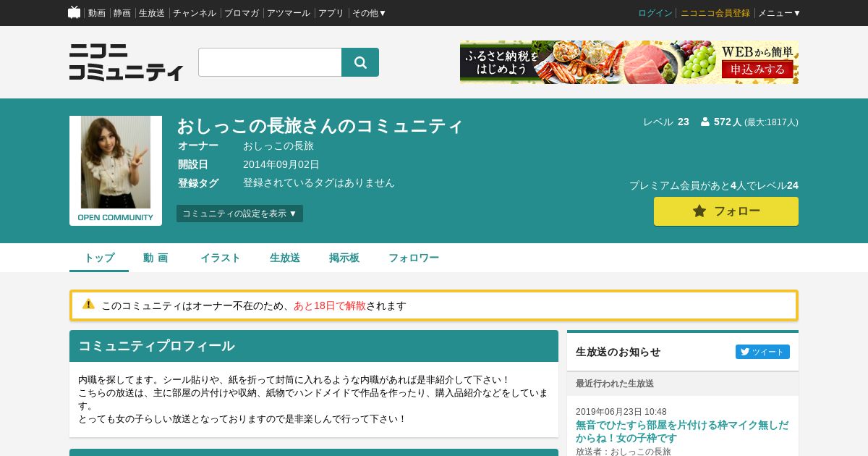Screen dimensions: 868x456
Task: Click the yellow フォロー button
Action: 726,211
